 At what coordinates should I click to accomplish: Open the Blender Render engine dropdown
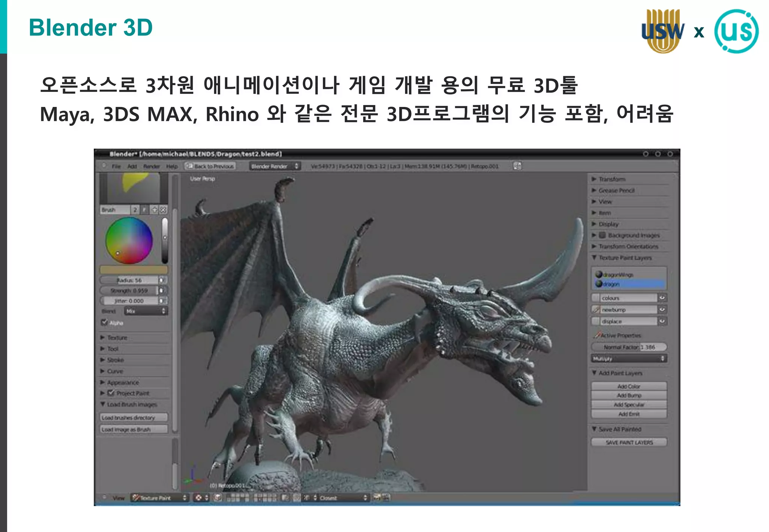pyautogui.click(x=275, y=166)
